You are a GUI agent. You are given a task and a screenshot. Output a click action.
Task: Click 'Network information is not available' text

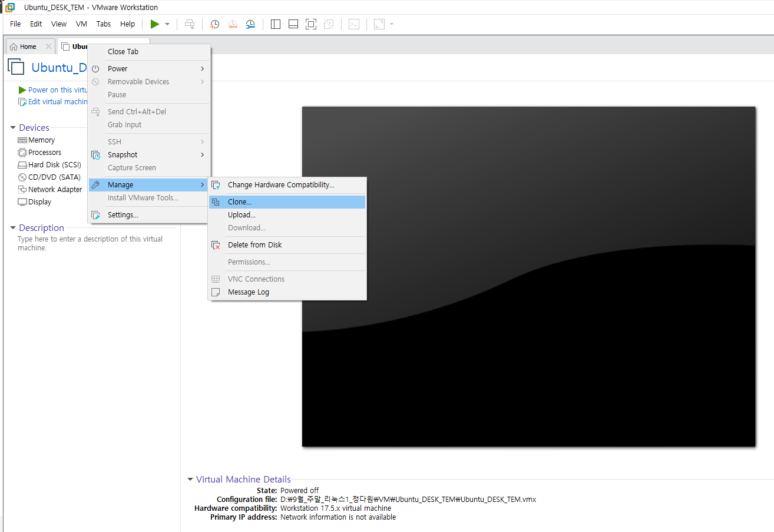[338, 517]
